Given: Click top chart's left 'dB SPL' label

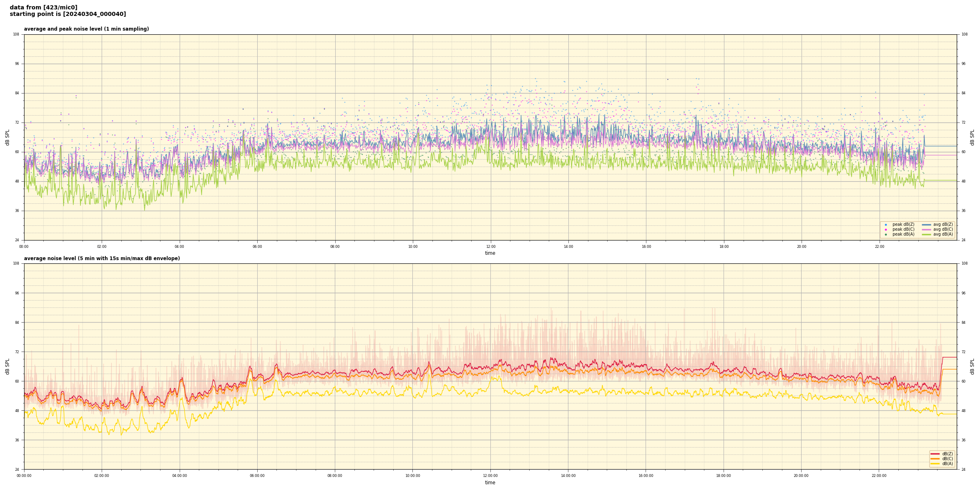Looking at the screenshot, I should tap(7, 137).
